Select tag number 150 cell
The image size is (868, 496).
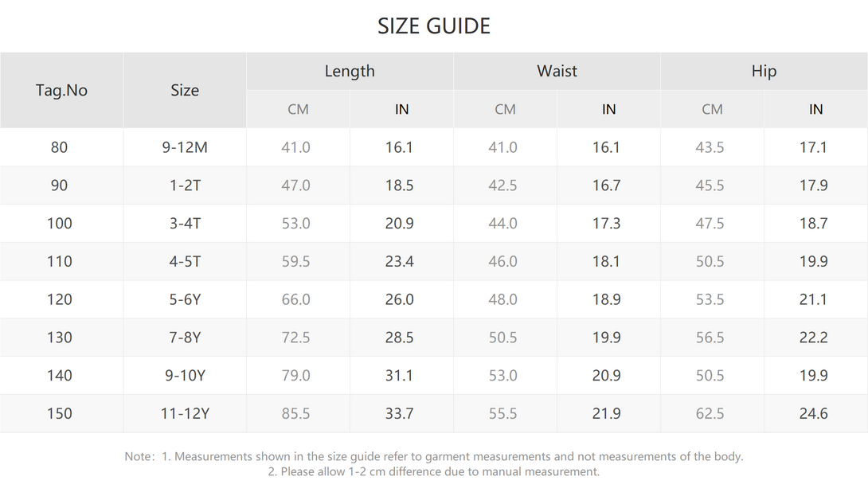[60, 413]
